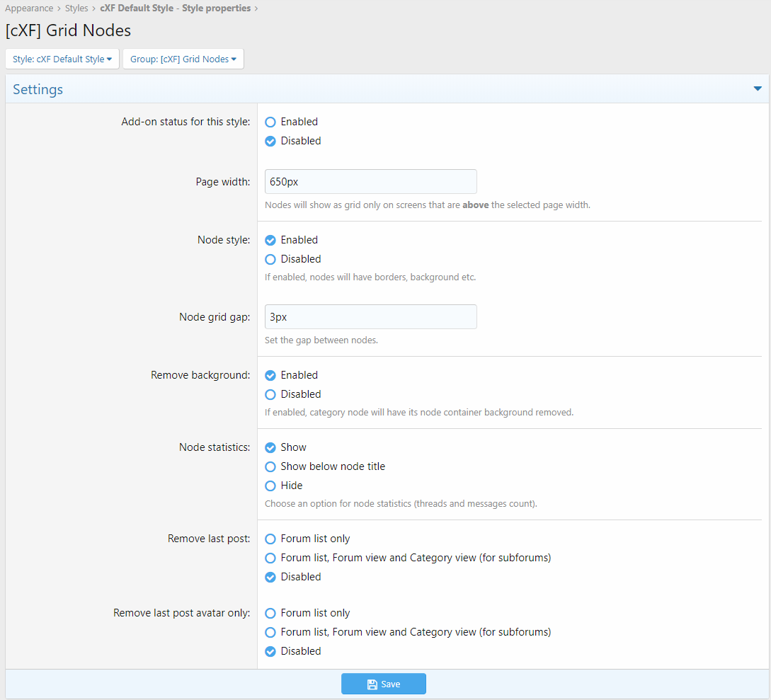Click the Node grid gap input field

point(370,317)
